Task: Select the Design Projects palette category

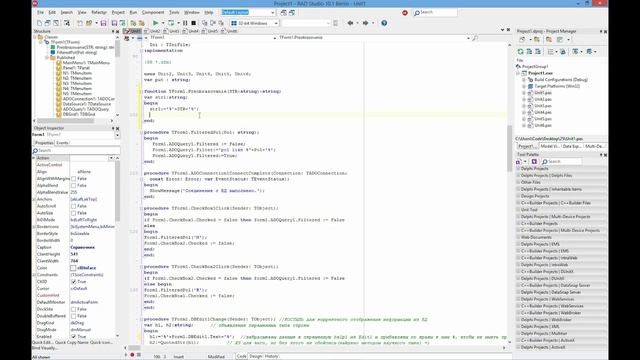Action: click(x=562, y=196)
